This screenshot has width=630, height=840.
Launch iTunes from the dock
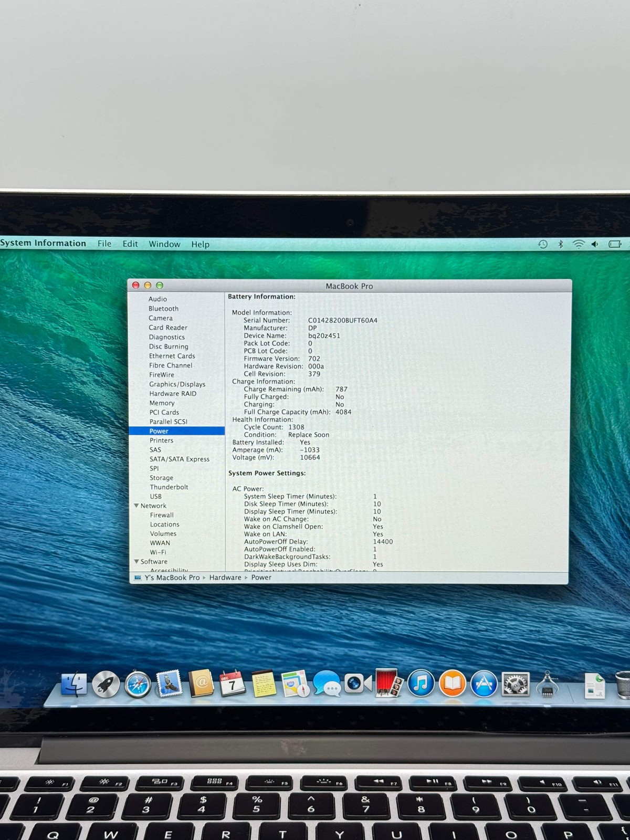click(x=421, y=684)
